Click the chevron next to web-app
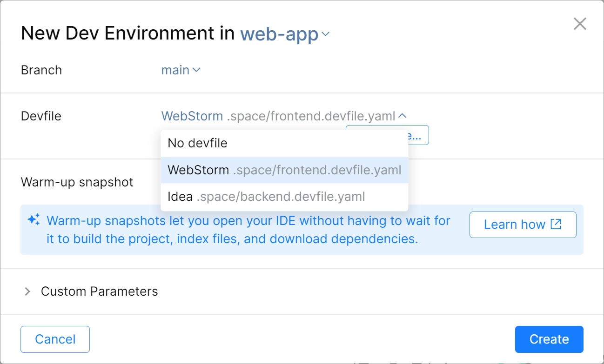The width and height of the screenshot is (604, 364). pos(326,34)
